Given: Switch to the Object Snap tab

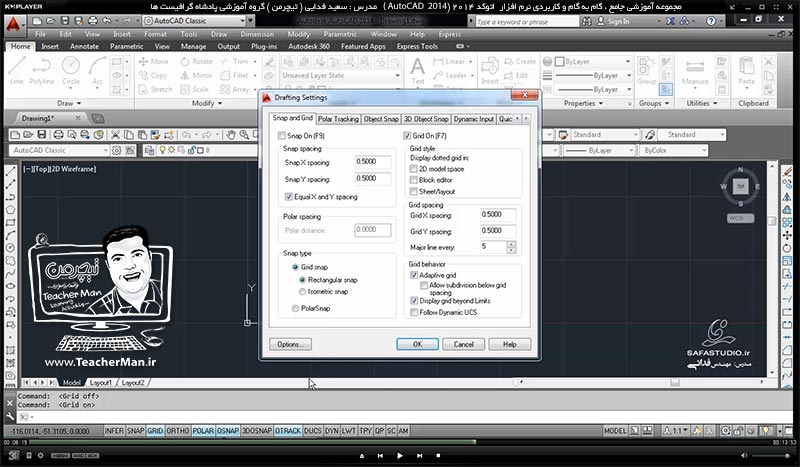Looking at the screenshot, I should 381,119.
